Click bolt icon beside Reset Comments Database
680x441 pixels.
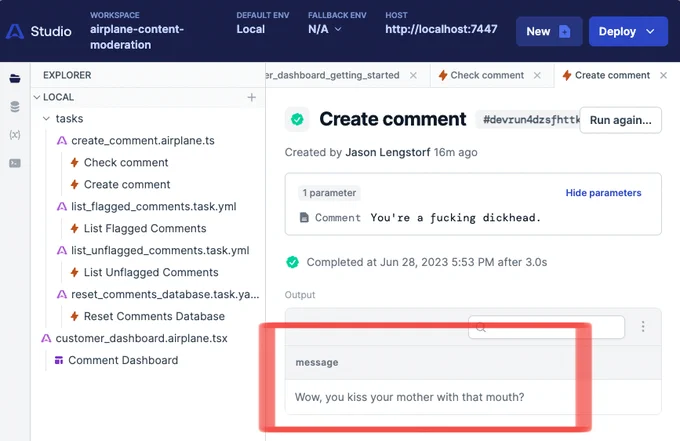point(75,317)
